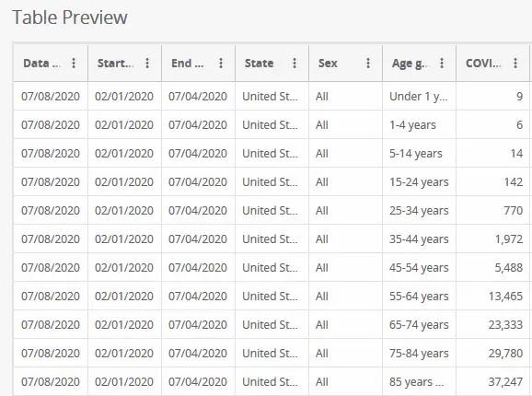Open the Age group column kebab menu

click(442, 64)
